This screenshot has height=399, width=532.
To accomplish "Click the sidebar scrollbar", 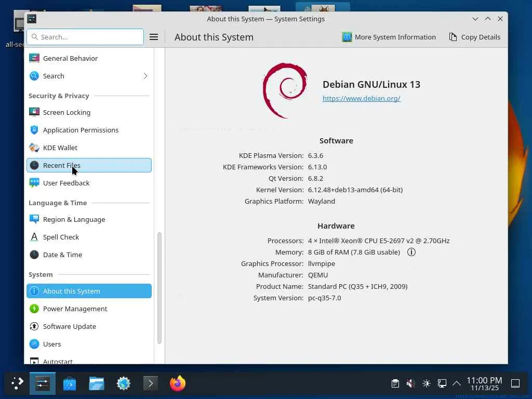I will pos(159,288).
